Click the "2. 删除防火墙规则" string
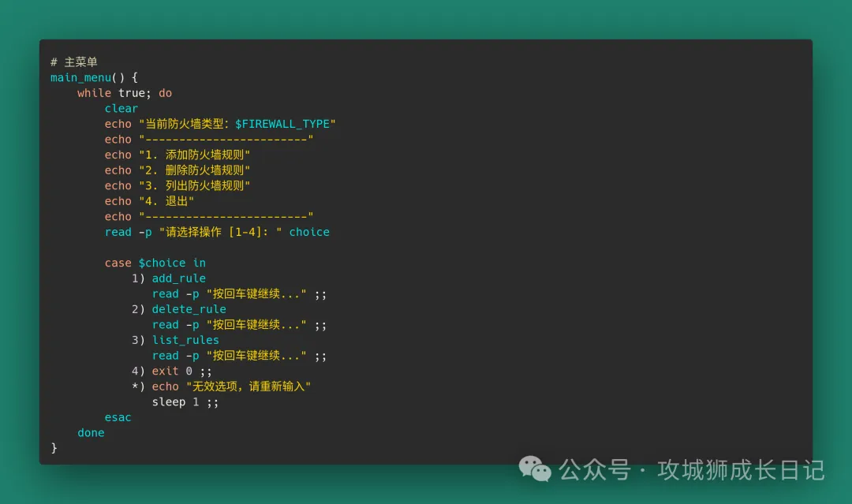 click(x=194, y=170)
